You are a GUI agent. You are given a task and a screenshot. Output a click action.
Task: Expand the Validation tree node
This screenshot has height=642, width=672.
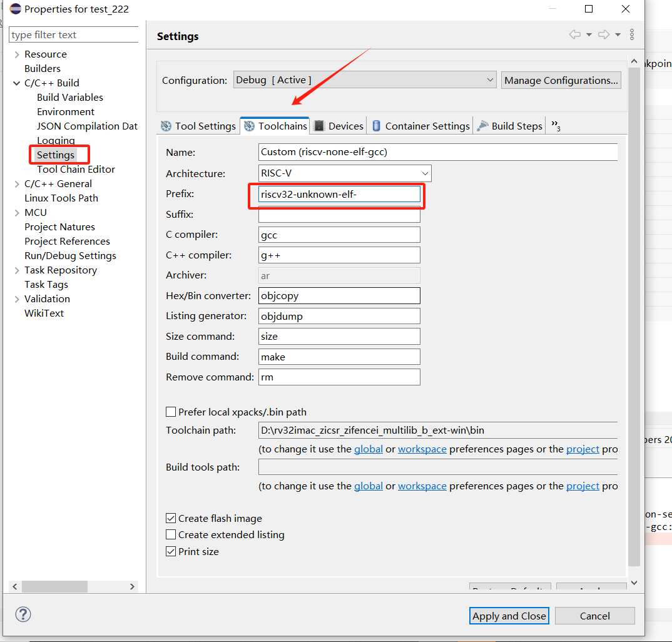(17, 299)
